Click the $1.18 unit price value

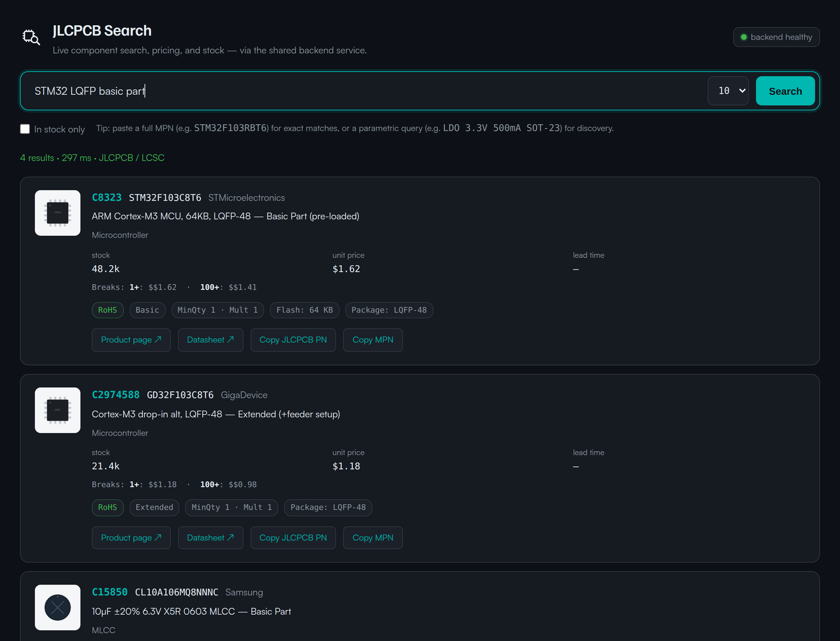click(346, 466)
